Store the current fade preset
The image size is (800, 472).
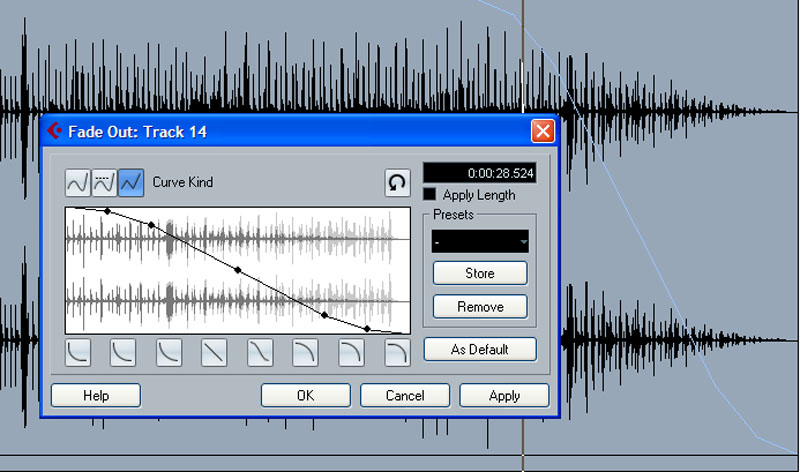(x=480, y=274)
